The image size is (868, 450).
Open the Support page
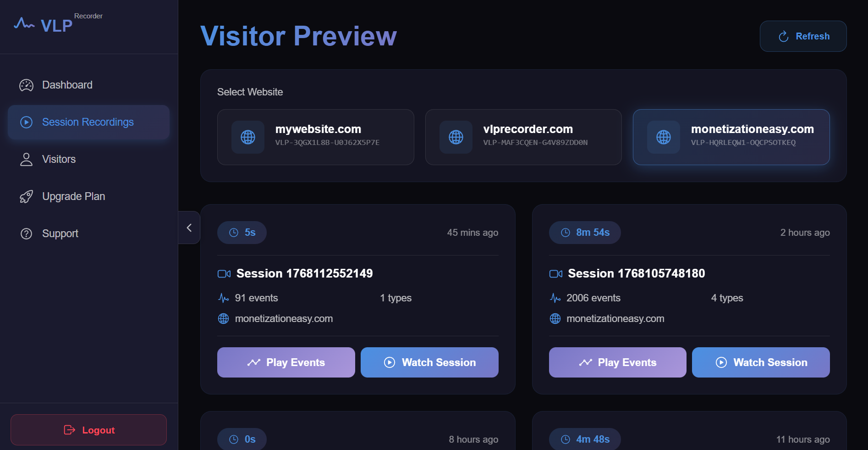tap(88, 233)
